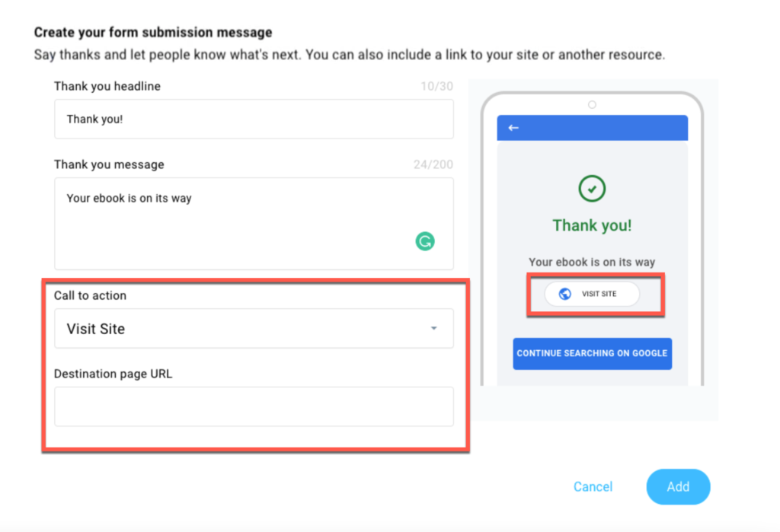Click the back arrow in phone preview
The width and height of the screenshot is (780, 532).
513,128
